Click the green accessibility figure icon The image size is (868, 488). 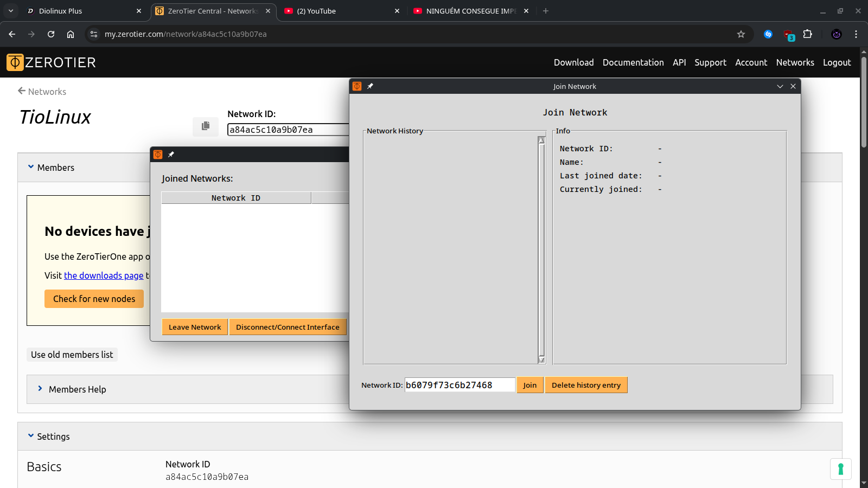(x=840, y=469)
